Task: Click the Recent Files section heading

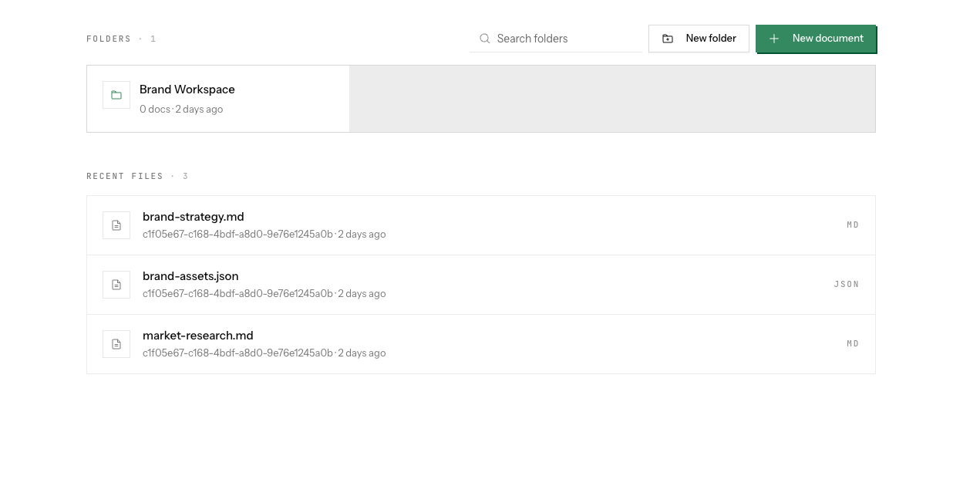Action: (x=125, y=177)
